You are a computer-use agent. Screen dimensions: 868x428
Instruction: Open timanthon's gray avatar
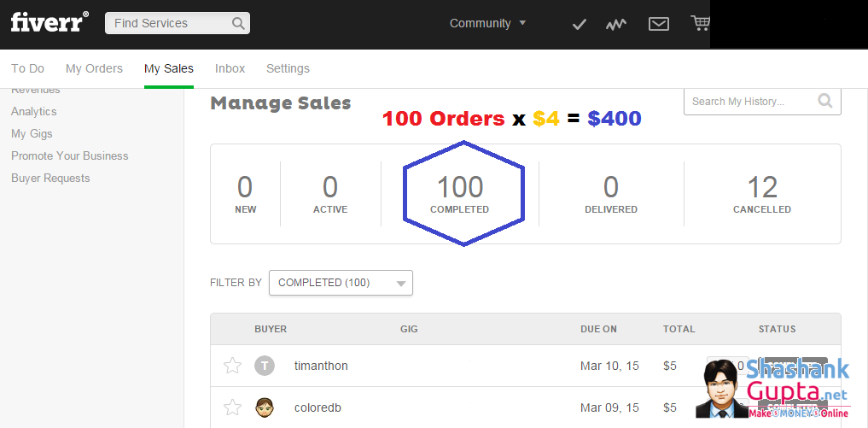tap(265, 366)
